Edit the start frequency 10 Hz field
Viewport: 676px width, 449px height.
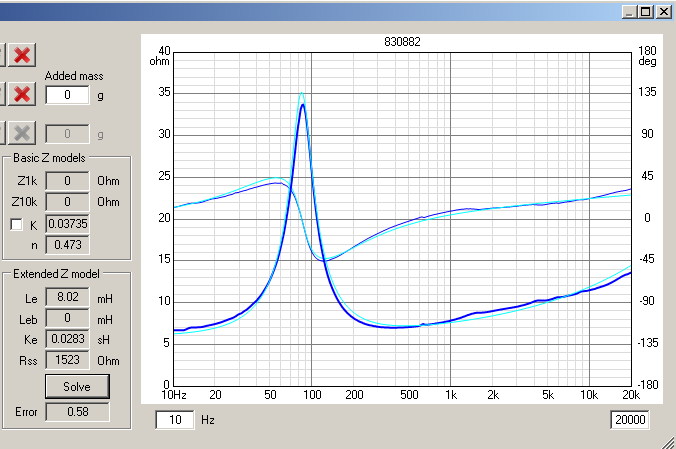click(175, 420)
